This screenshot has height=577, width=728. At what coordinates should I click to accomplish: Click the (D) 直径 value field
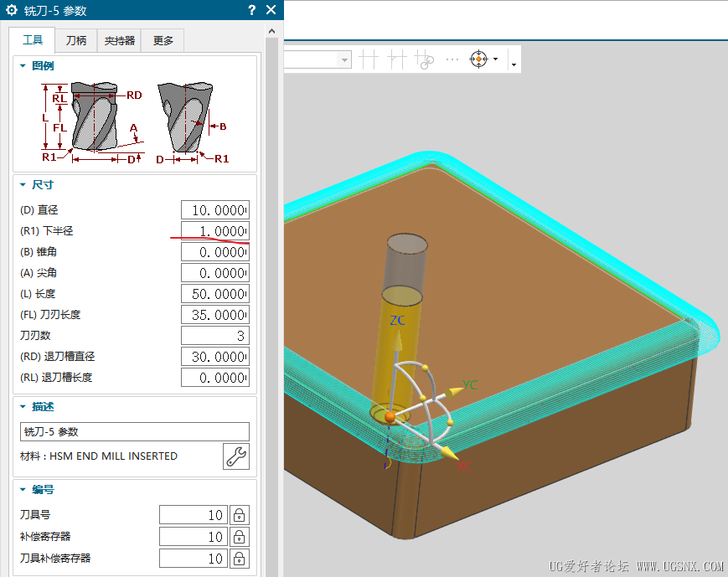215,210
